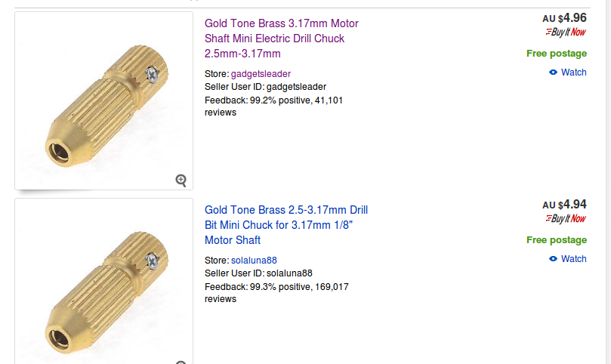Visit the solaluna88 store link
611x364 pixels.
point(254,261)
